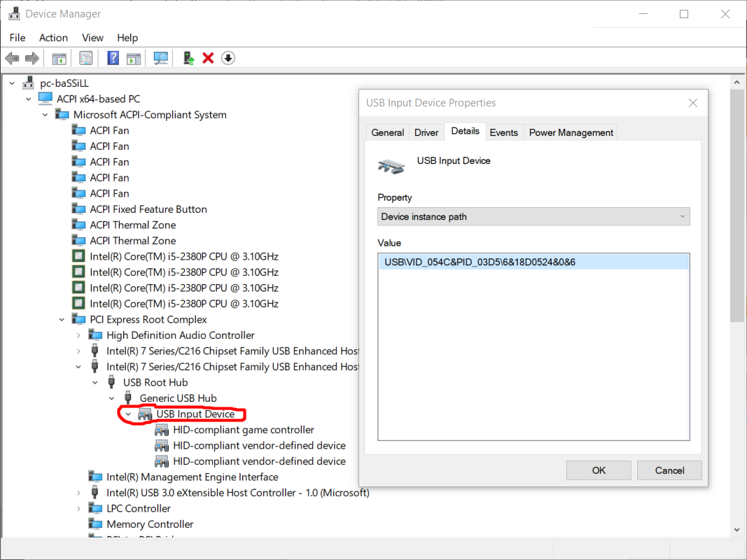Click the Update driver toolbar icon
The image size is (747, 560).
point(188,58)
